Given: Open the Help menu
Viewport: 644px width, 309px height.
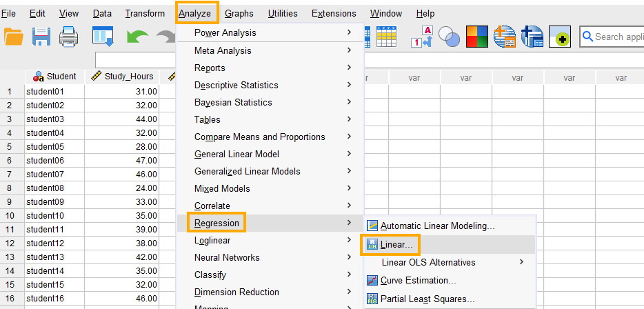Looking at the screenshot, I should pyautogui.click(x=425, y=14).
